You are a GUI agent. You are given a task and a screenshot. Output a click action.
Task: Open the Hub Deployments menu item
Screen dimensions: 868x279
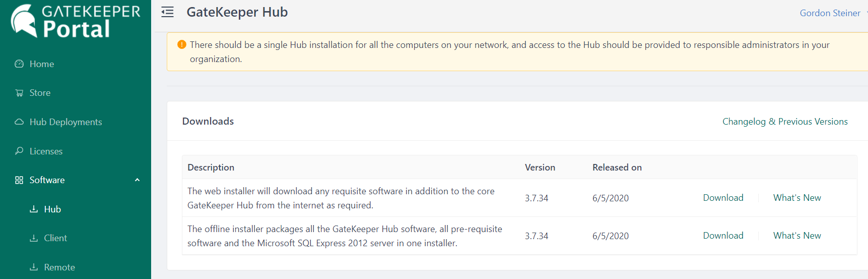pos(65,122)
